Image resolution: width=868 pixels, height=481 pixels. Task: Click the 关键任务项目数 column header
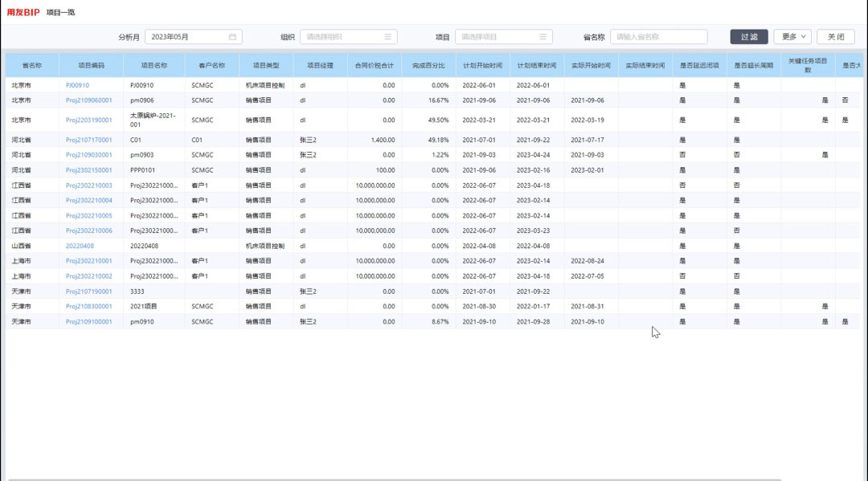(808, 65)
